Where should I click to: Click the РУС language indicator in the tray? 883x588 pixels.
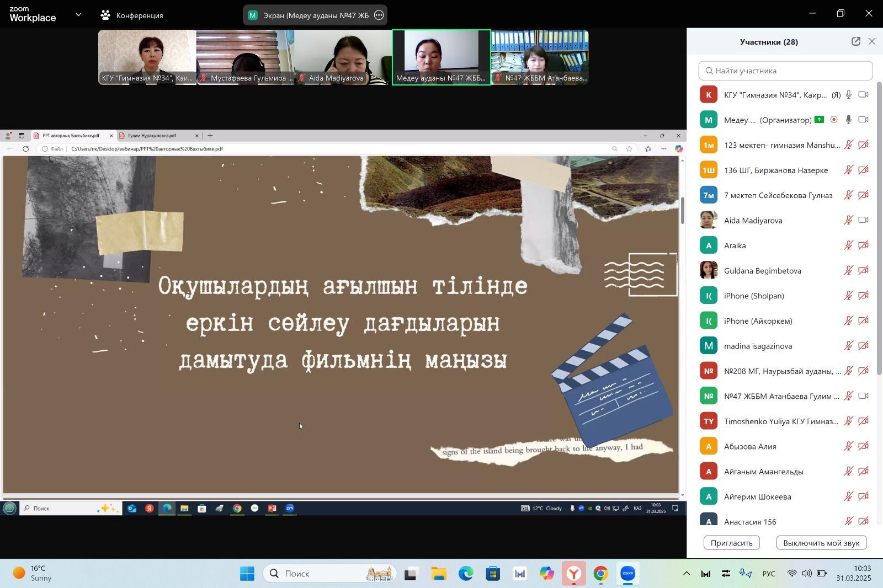[x=768, y=574]
